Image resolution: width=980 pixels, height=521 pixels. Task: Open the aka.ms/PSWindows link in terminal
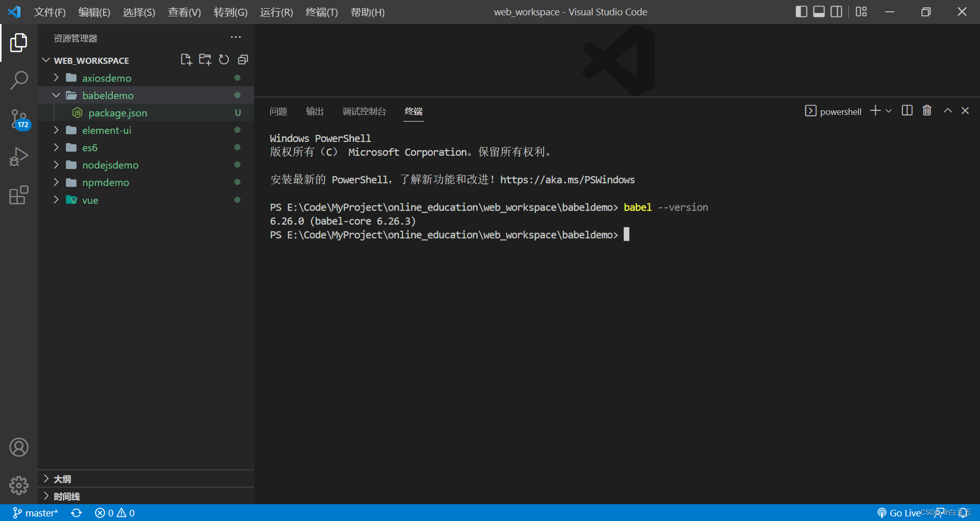567,180
